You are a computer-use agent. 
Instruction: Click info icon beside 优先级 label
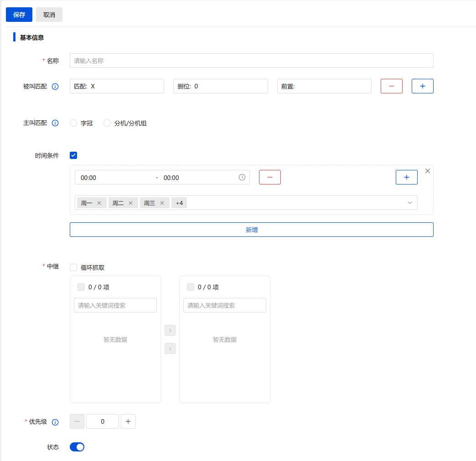55,422
